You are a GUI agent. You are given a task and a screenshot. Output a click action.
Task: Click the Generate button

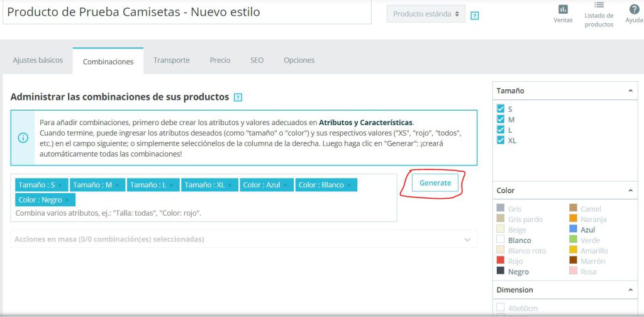(435, 183)
